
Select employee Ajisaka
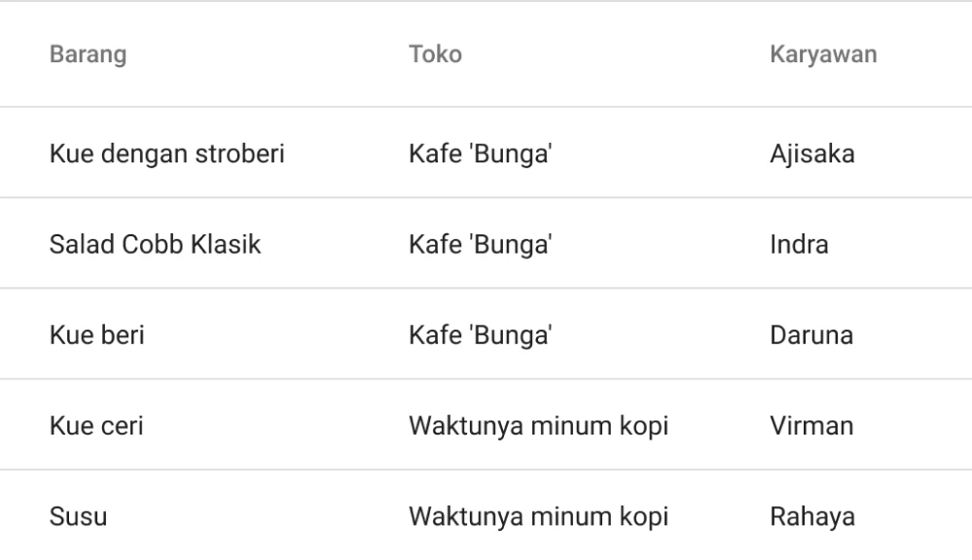pyautogui.click(x=812, y=153)
